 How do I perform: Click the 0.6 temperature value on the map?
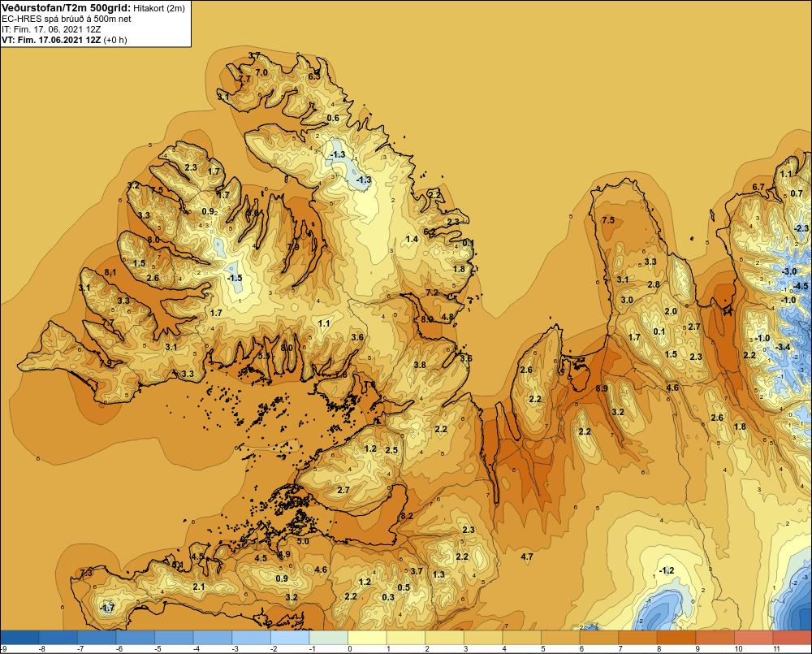click(333, 118)
